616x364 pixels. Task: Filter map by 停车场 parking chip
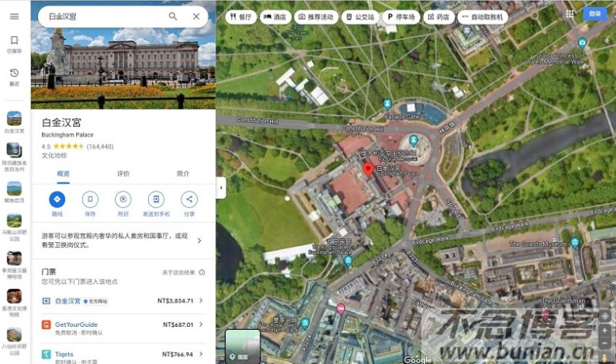pyautogui.click(x=401, y=17)
